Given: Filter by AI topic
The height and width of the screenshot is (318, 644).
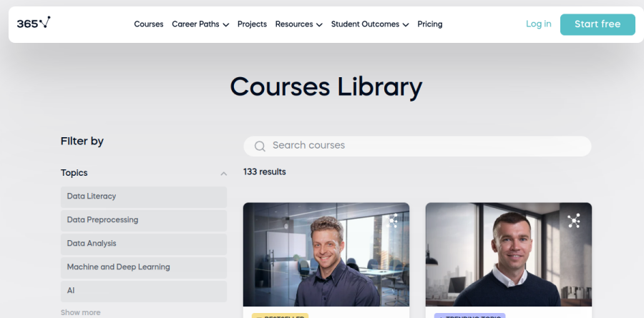Looking at the screenshot, I should [x=144, y=292].
